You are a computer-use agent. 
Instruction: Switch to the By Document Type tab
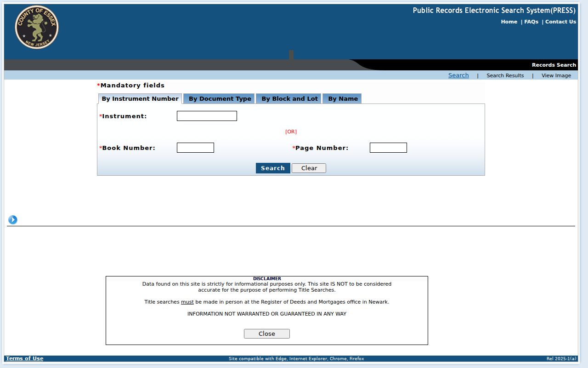pyautogui.click(x=220, y=98)
